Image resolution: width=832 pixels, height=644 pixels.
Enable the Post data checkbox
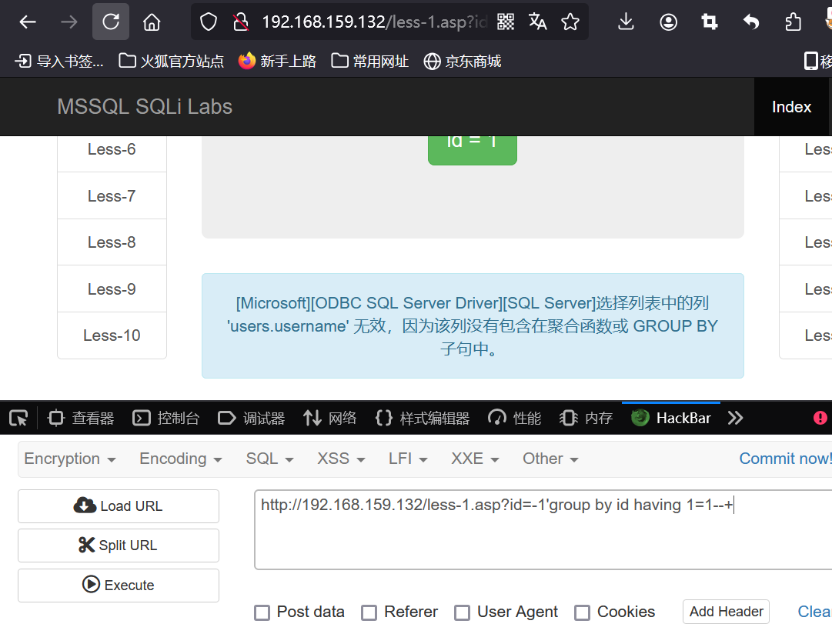(x=262, y=612)
